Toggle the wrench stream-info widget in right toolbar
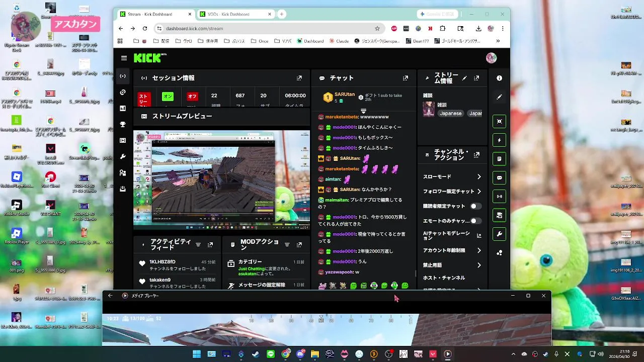This screenshot has height=362, width=644. pyautogui.click(x=499, y=234)
